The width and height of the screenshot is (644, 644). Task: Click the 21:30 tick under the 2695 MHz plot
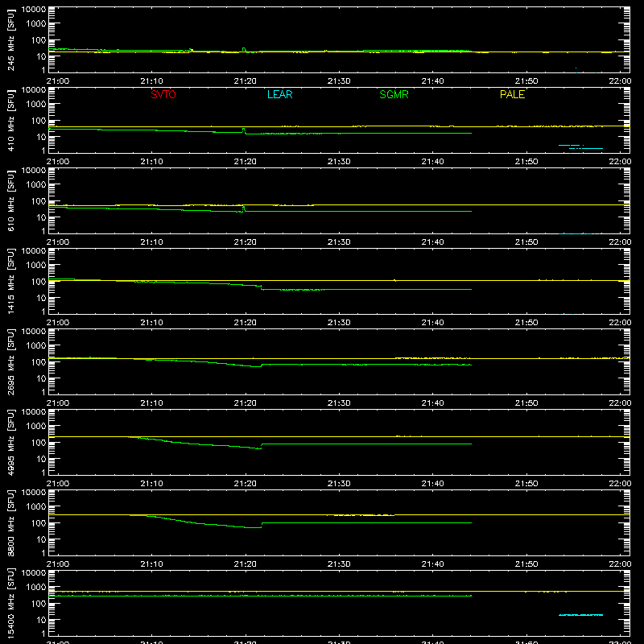[x=339, y=403]
